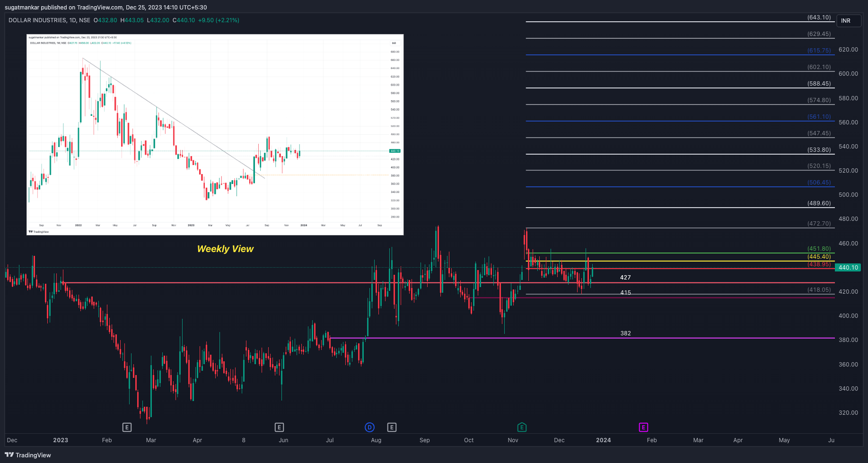Click the Mar 2024 label on time axis
Screen dimensions: 868x463
[698, 440]
